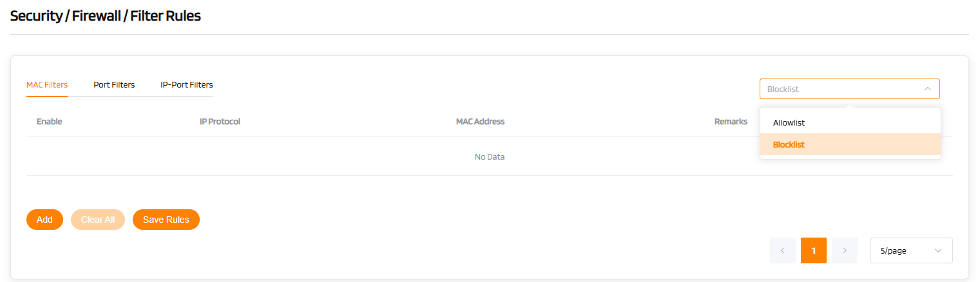Click the chevron beside 5/page
The width and height of the screenshot is (980, 282).
click(x=937, y=250)
